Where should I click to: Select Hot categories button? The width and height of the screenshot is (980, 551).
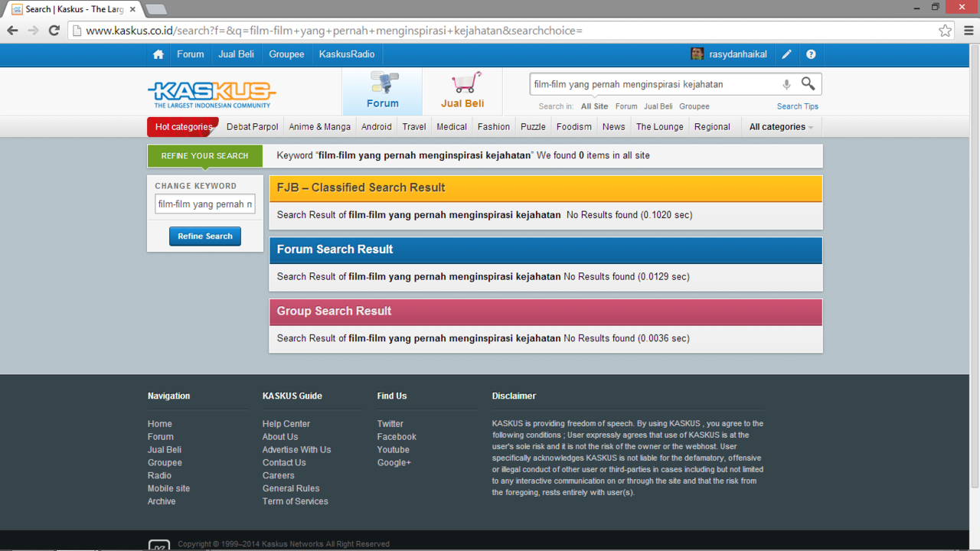(x=183, y=127)
